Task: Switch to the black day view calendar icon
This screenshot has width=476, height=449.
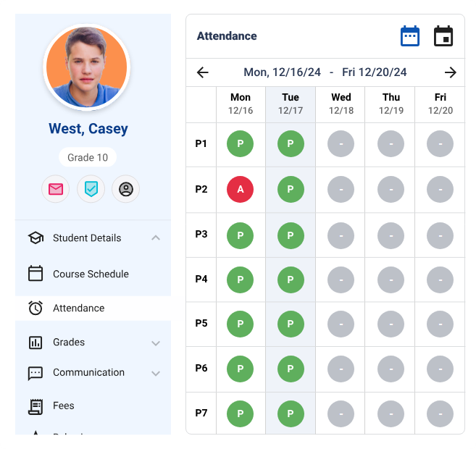Action: click(443, 36)
